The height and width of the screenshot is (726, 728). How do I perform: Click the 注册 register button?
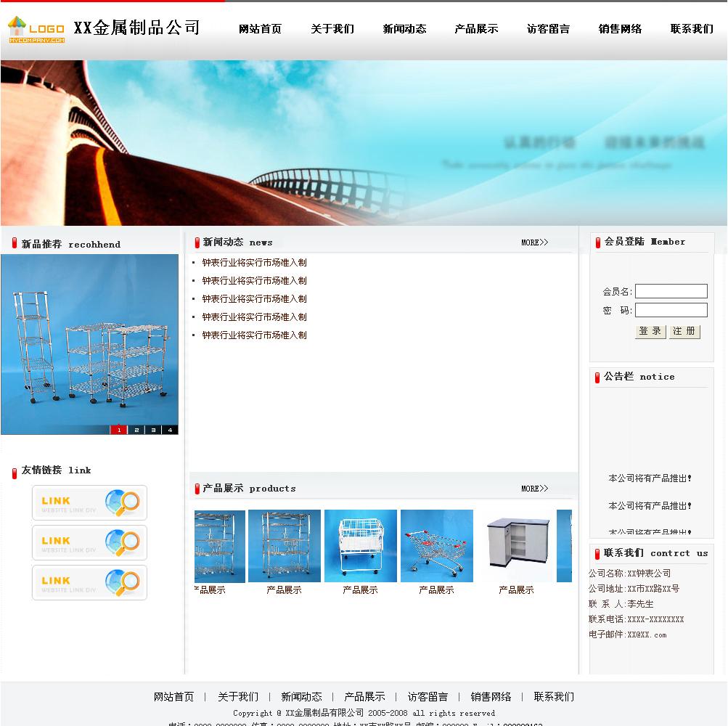pos(684,331)
